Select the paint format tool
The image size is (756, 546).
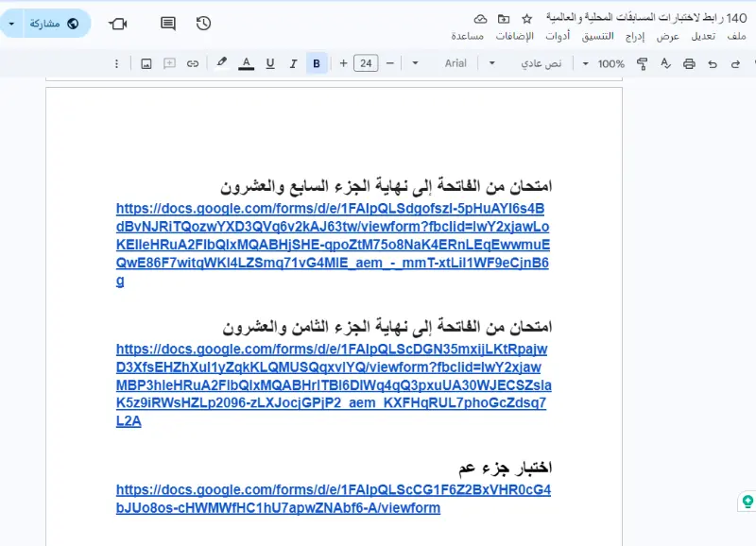click(642, 63)
